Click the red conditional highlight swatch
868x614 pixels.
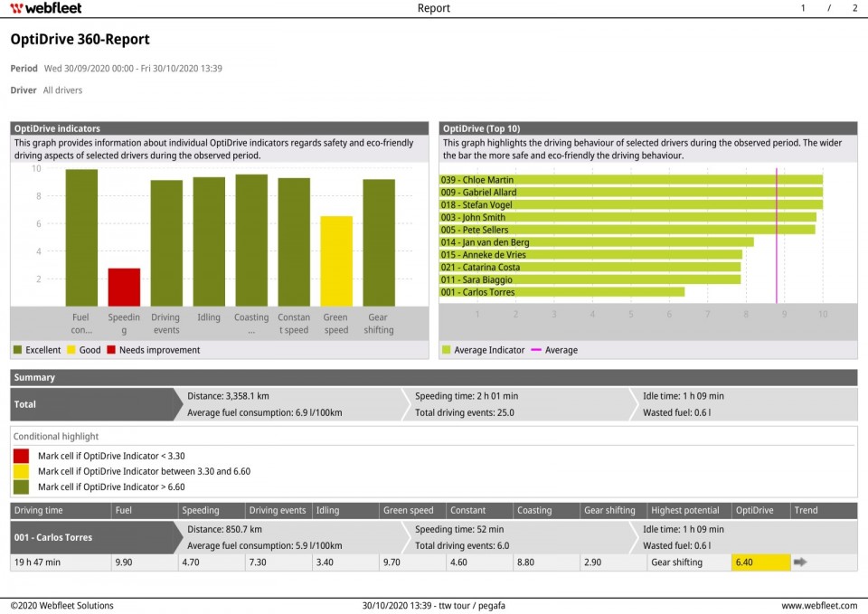tap(20, 456)
